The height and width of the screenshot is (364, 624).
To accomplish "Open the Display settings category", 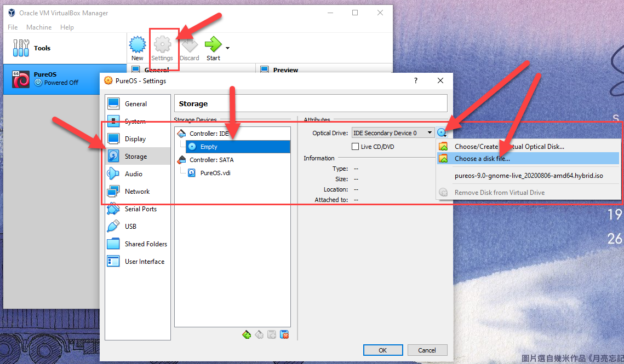I will (138, 139).
